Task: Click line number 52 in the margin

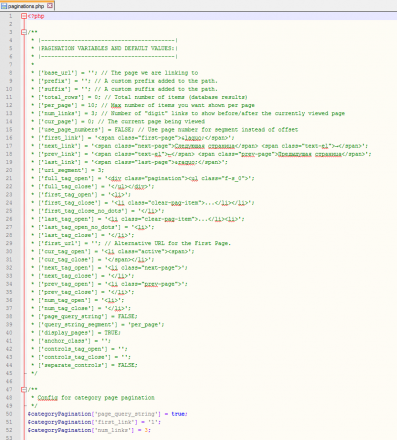Action: pos(9,430)
